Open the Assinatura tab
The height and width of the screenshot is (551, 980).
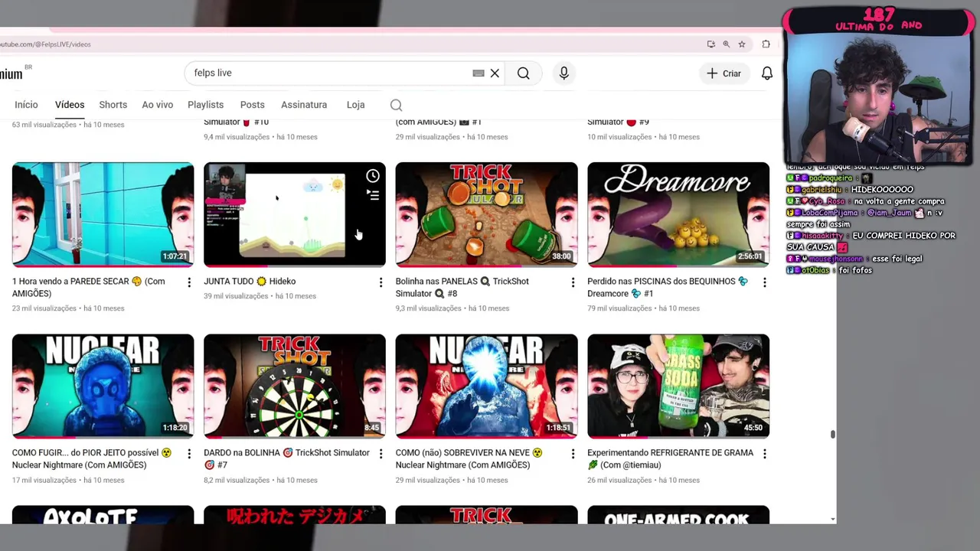point(304,105)
